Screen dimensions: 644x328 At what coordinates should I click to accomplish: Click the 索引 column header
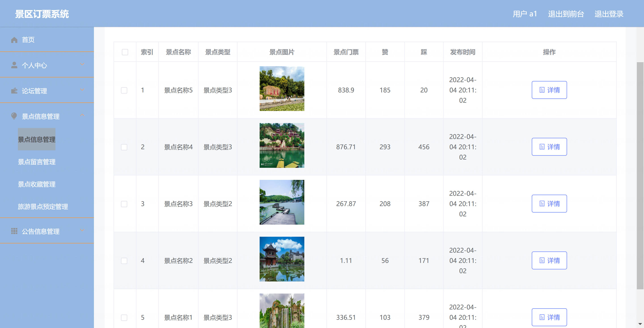pos(147,52)
